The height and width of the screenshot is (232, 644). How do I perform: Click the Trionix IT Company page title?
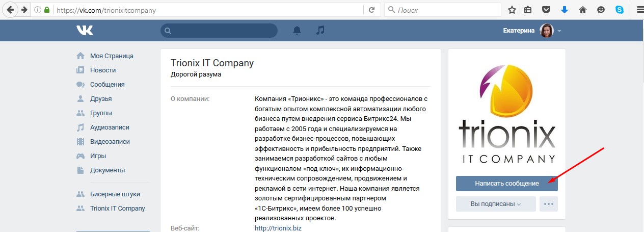(x=212, y=63)
